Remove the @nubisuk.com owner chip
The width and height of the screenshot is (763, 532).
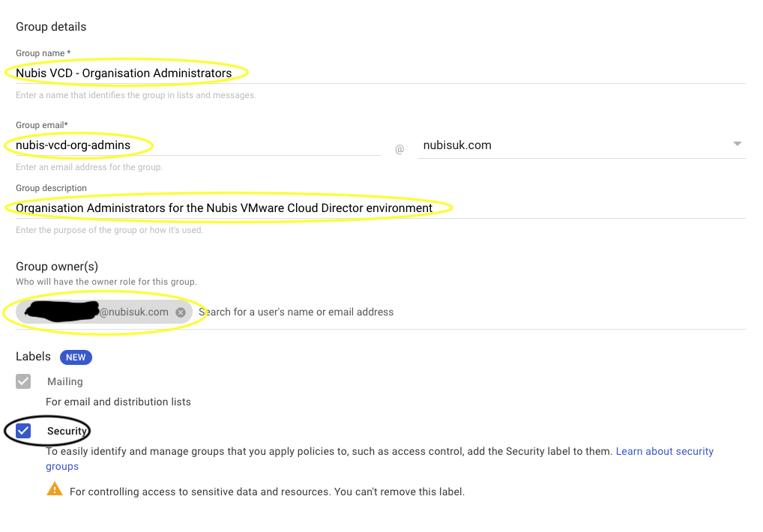(181, 312)
